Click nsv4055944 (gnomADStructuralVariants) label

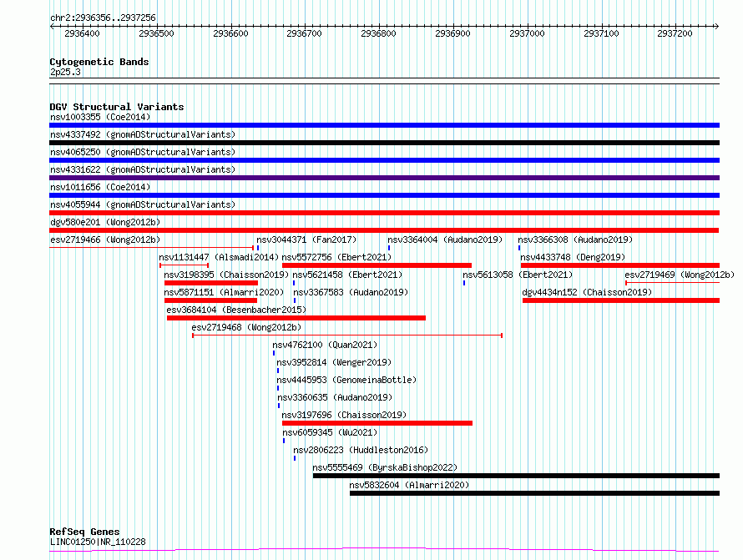(x=143, y=204)
